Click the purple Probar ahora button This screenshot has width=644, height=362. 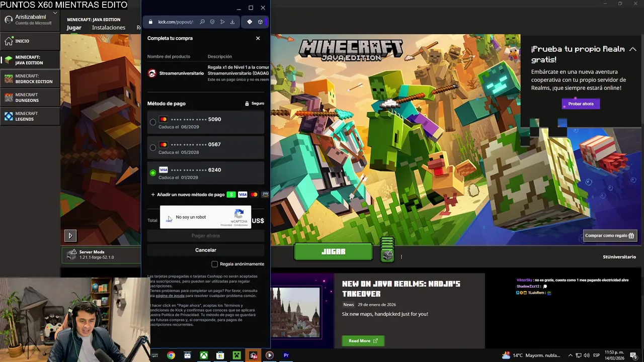pos(581,104)
